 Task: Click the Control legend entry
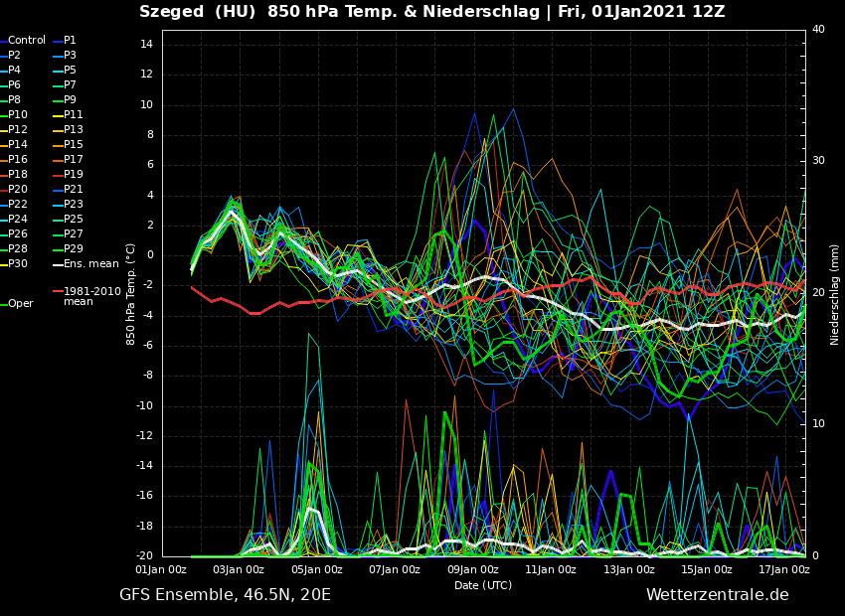pyautogui.click(x=26, y=41)
